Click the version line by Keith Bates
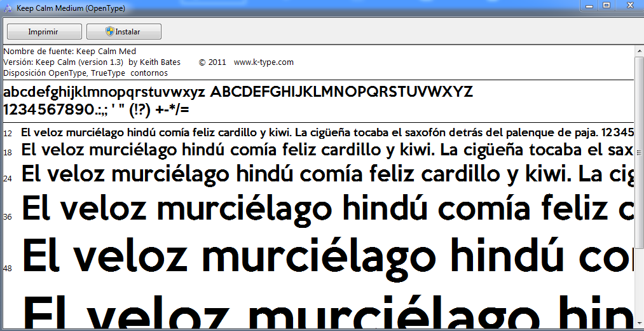This screenshot has height=331, width=644. (x=92, y=62)
